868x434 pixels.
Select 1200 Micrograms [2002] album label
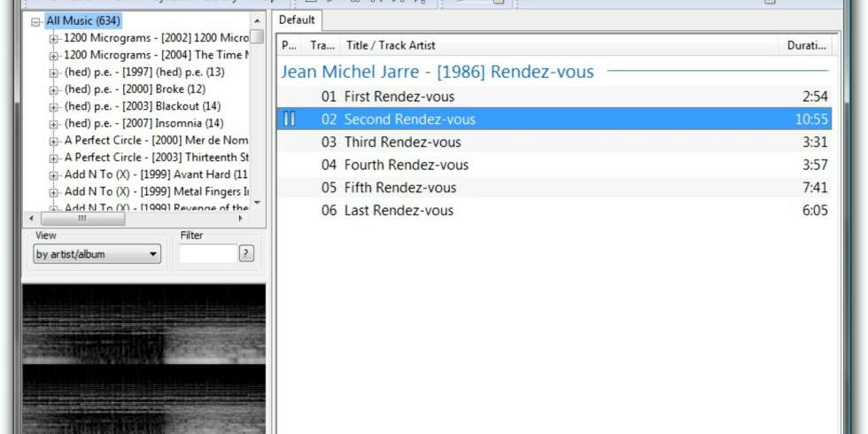(156, 37)
